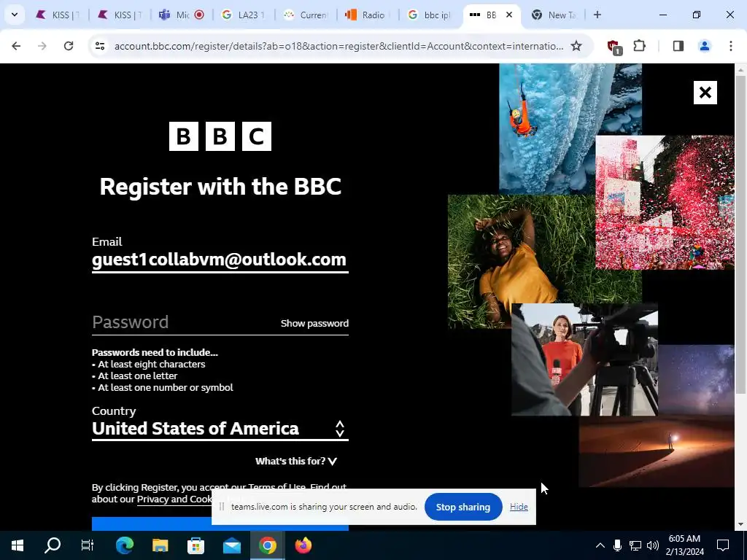747x560 pixels.
Task: Open the shield extension with badge 1
Action: coord(614,47)
